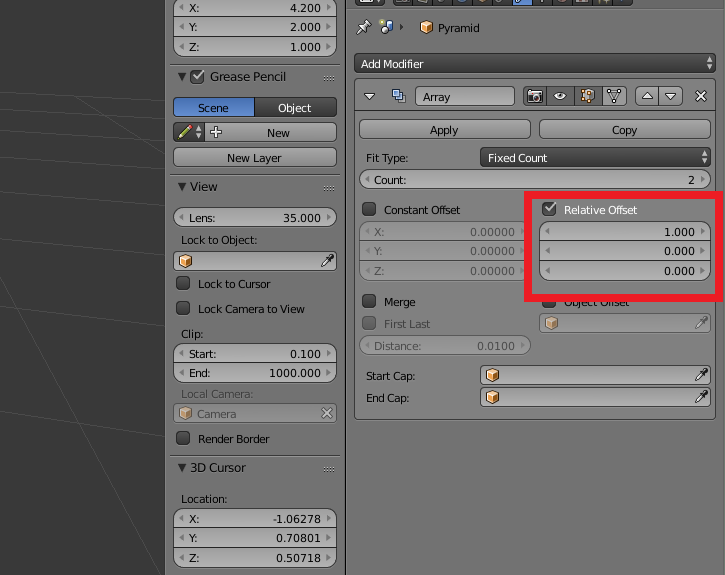Disable Relative Offset checkbox
Screen dimensions: 725x575
549,209
